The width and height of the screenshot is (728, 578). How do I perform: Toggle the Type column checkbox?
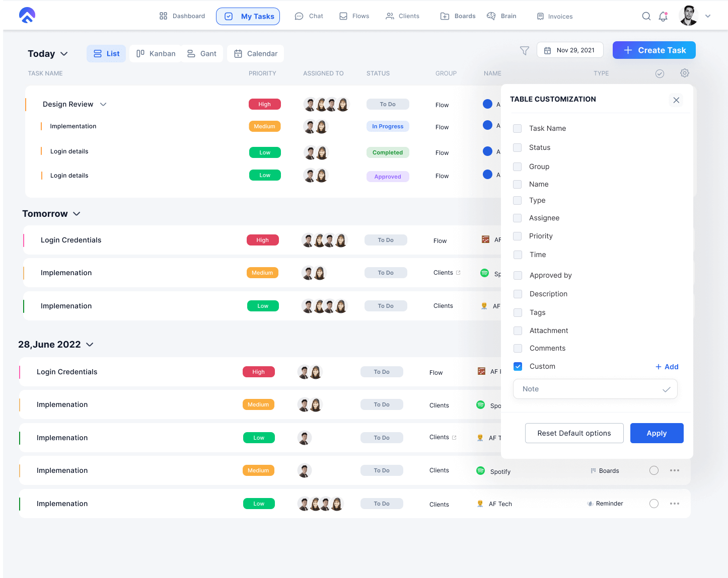pos(517,200)
